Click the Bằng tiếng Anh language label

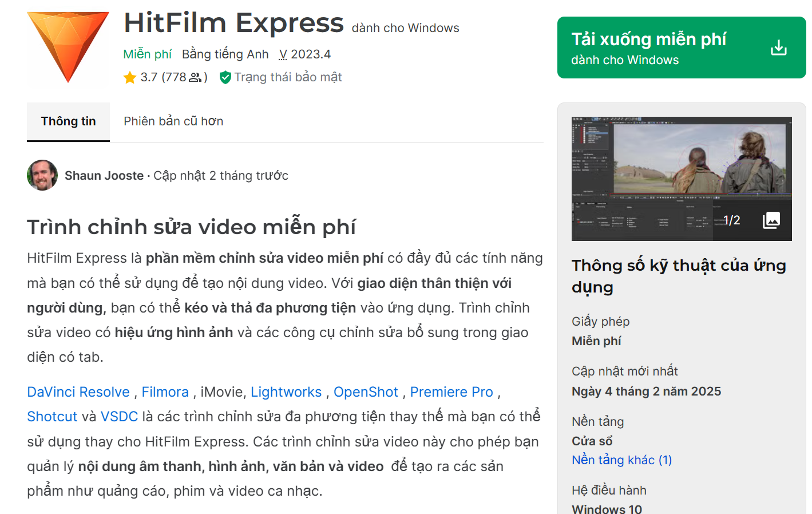[x=225, y=54]
